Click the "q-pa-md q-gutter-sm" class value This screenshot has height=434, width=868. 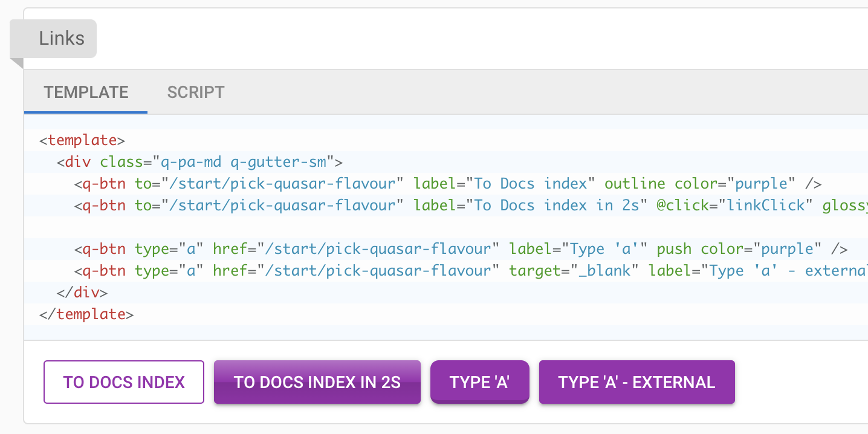click(x=243, y=162)
